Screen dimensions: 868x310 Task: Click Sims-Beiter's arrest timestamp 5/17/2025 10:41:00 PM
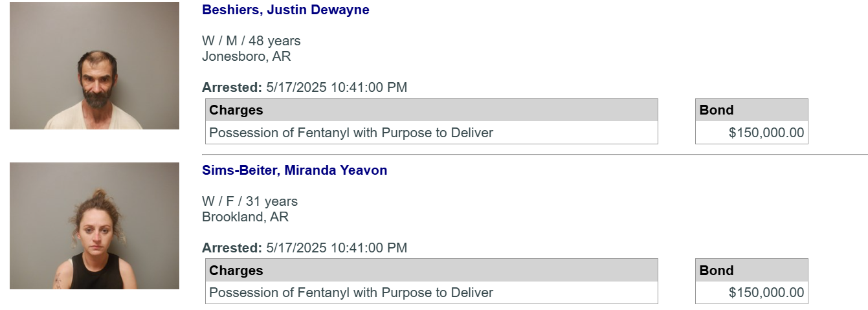(x=337, y=248)
